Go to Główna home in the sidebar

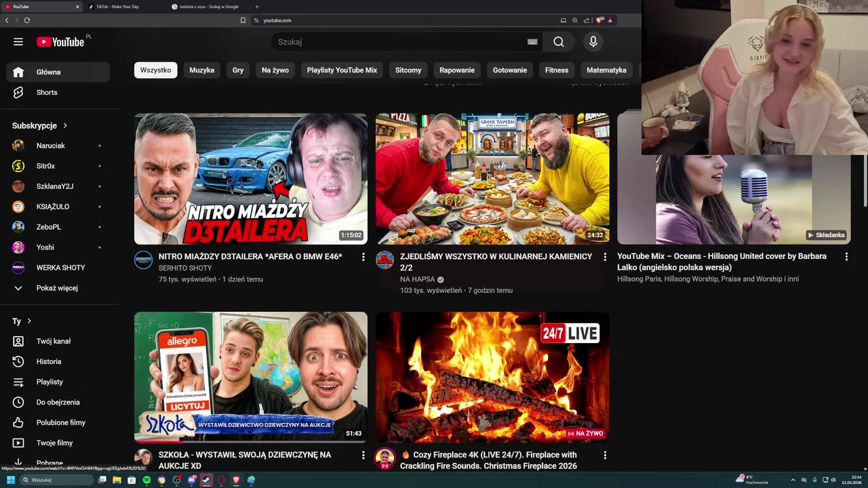point(58,72)
